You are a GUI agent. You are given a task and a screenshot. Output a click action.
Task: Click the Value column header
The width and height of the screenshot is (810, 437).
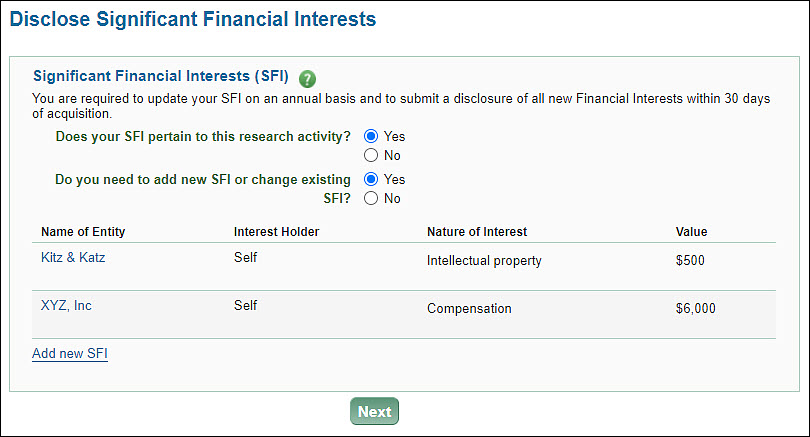pos(691,232)
